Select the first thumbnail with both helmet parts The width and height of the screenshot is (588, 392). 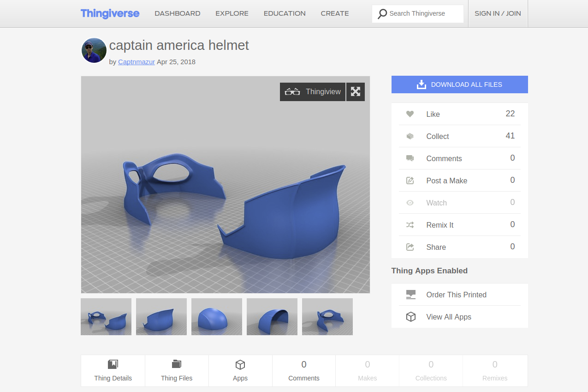(106, 317)
